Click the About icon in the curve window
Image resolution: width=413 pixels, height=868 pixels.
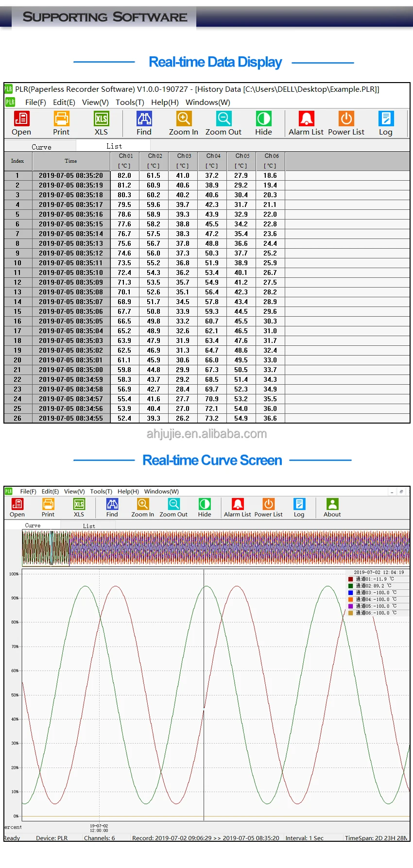[x=332, y=504]
